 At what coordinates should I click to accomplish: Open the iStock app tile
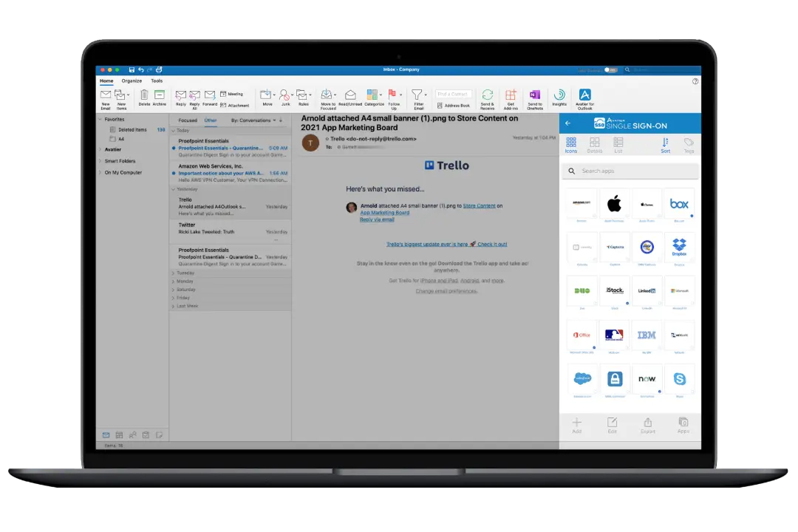pos(614,293)
